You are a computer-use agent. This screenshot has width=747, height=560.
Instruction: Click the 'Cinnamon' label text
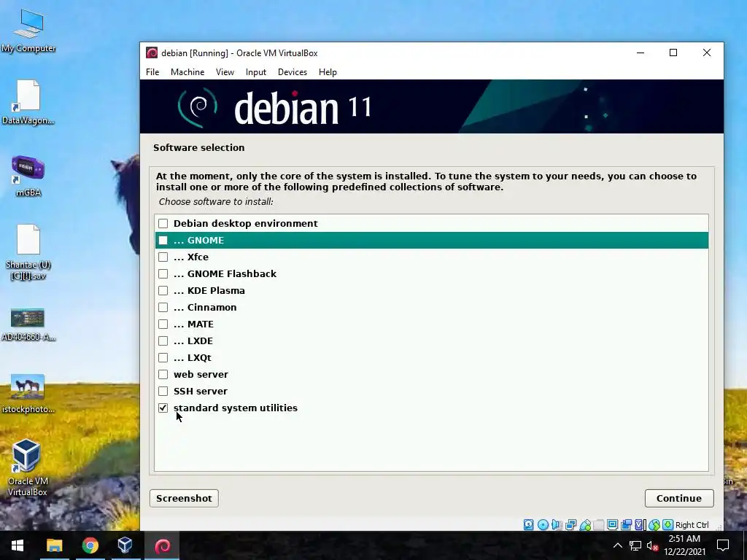[212, 307]
